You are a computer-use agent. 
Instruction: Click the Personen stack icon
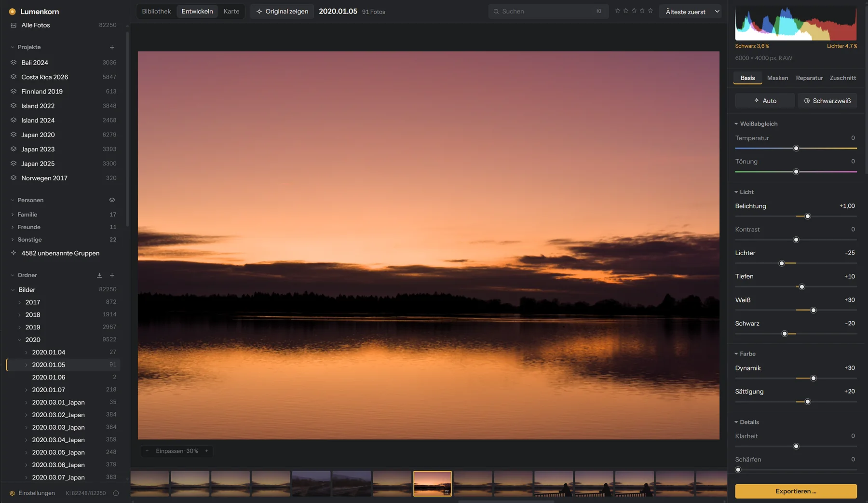pos(112,200)
